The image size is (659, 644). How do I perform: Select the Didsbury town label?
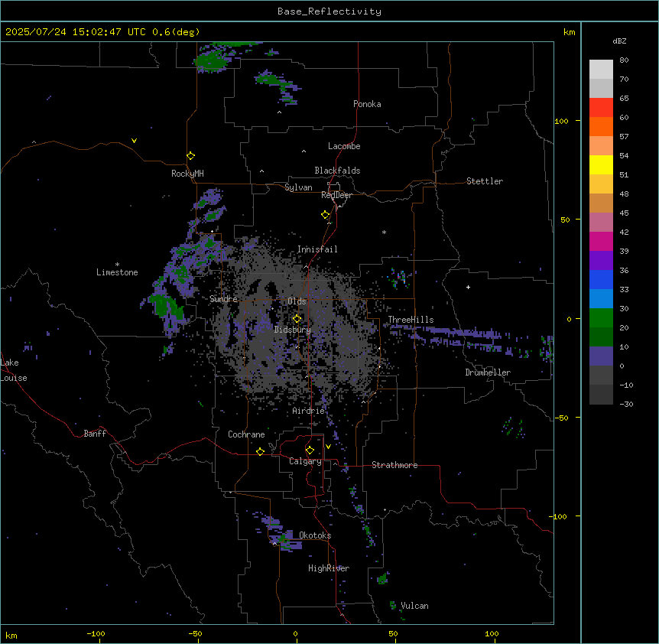(293, 330)
